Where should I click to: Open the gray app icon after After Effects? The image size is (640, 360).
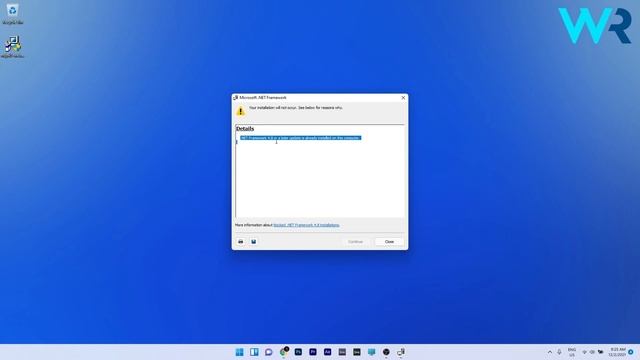tap(342, 352)
